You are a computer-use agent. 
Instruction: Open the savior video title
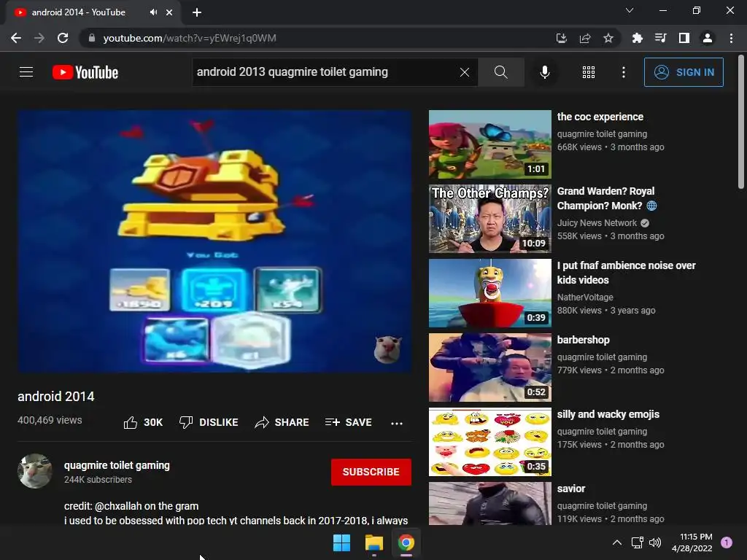(x=571, y=489)
